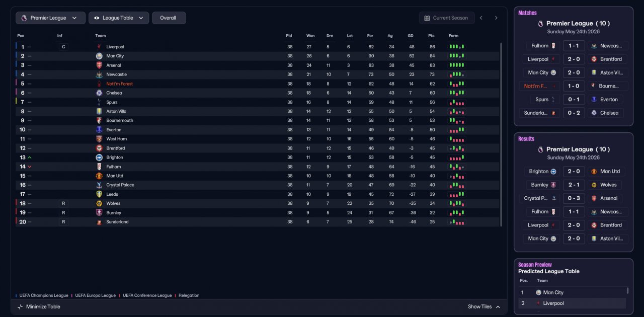Click the Burnley badge in table
Viewport: 644px width, 317px height.
[99, 213]
